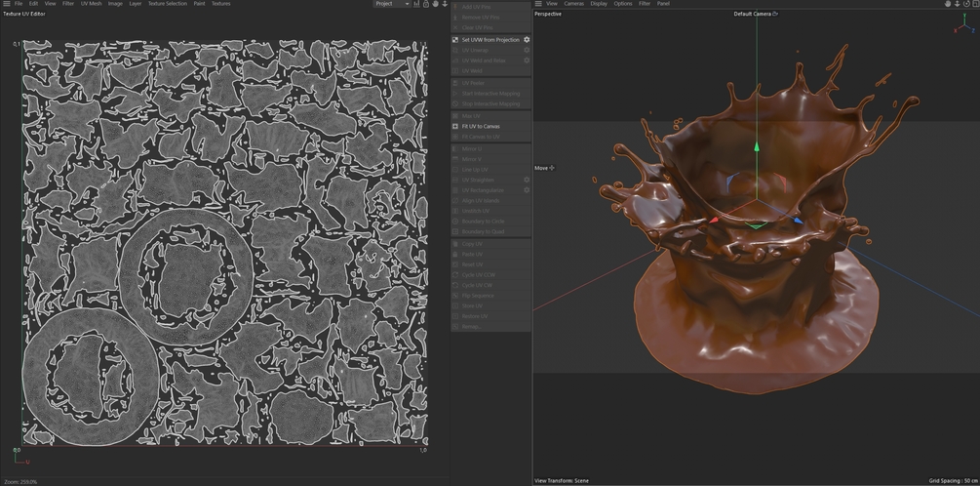Click the Fit UV to Canvas button
The width and height of the screenshot is (980, 486).
coord(481,126)
